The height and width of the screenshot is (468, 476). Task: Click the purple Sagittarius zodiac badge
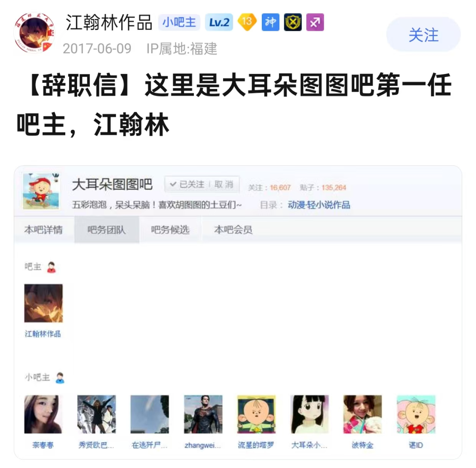[x=315, y=22]
